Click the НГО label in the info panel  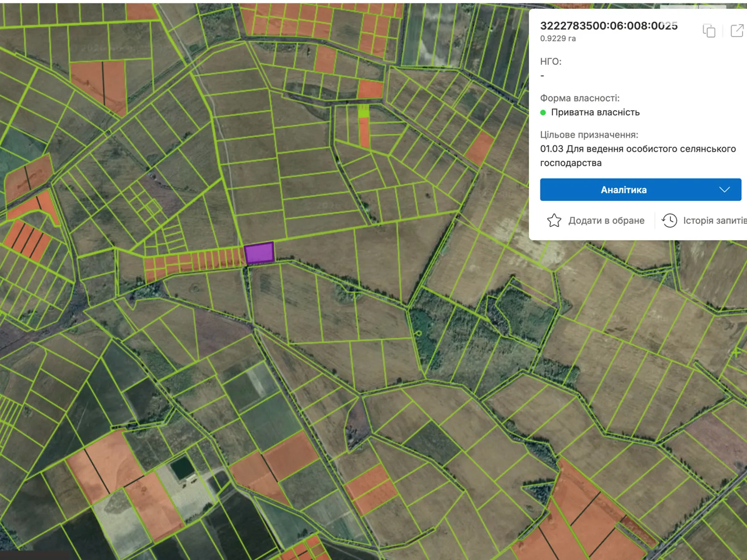(550, 62)
